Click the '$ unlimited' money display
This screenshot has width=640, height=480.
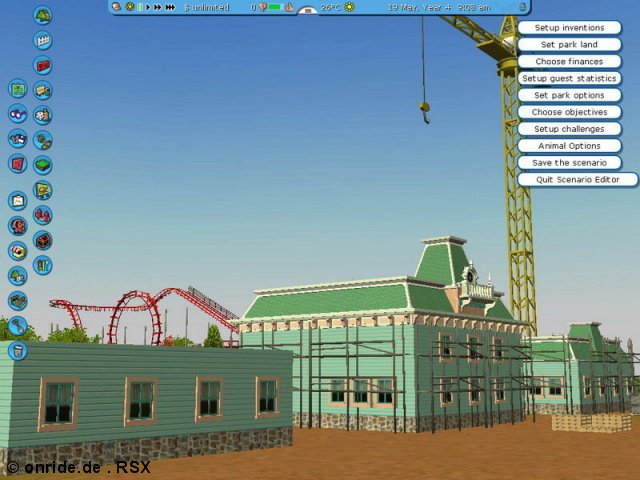pyautogui.click(x=207, y=7)
